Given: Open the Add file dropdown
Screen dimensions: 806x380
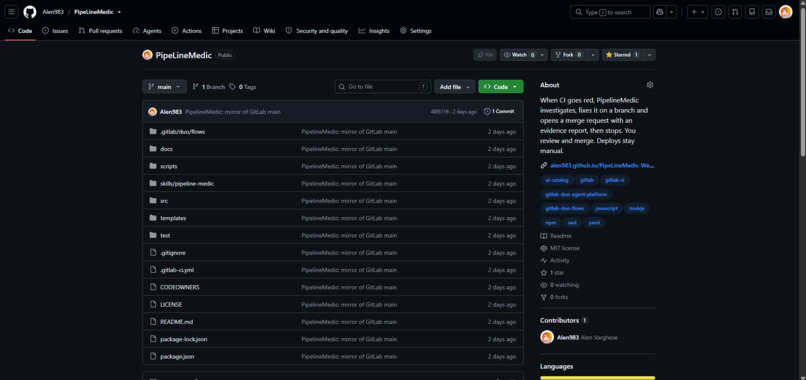Looking at the screenshot, I should tap(454, 87).
